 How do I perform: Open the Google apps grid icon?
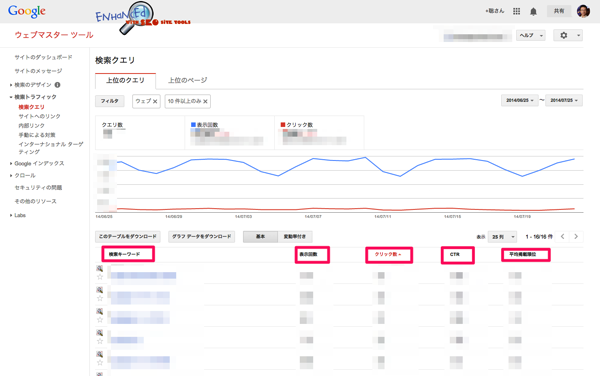[516, 11]
